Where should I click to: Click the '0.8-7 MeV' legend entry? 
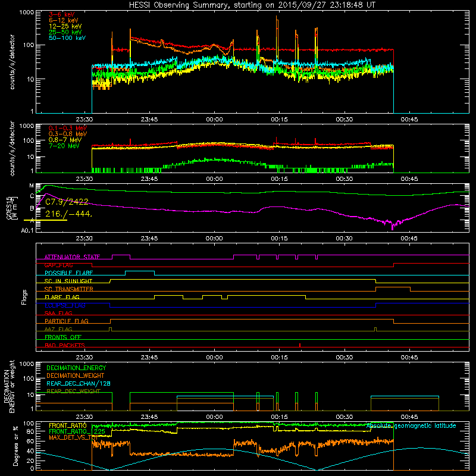click(x=65, y=140)
